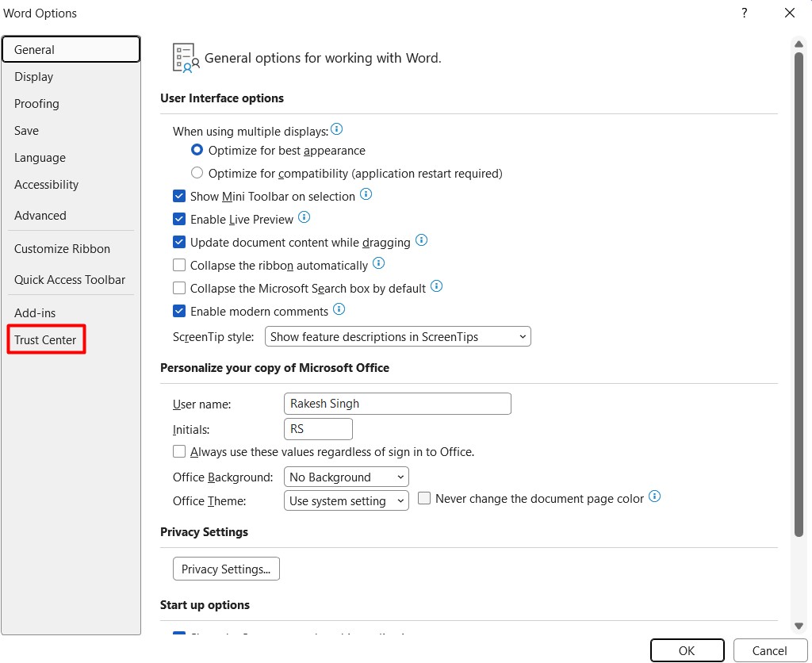812x663 pixels.
Task: Click info icon next to Enable modern comments
Action: 339,309
